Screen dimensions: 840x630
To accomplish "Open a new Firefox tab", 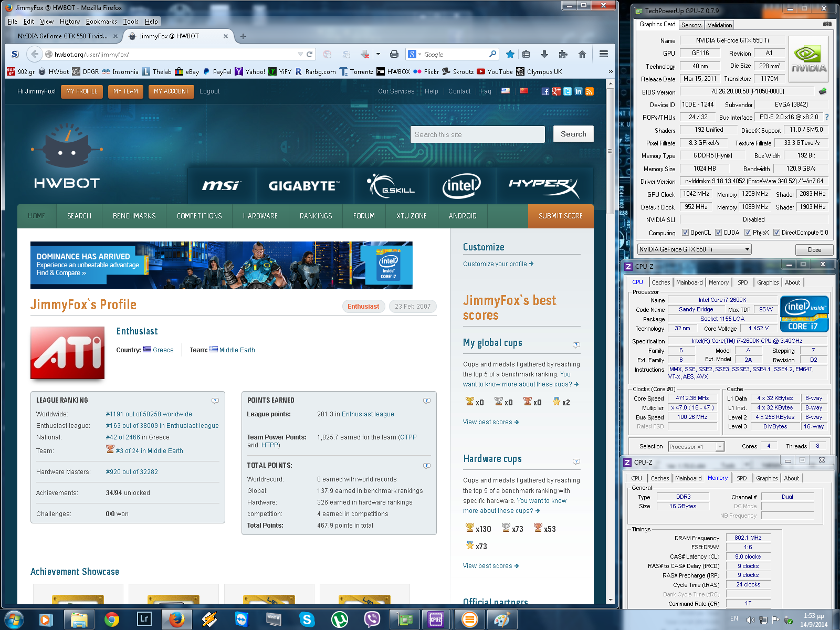I will click(x=243, y=36).
